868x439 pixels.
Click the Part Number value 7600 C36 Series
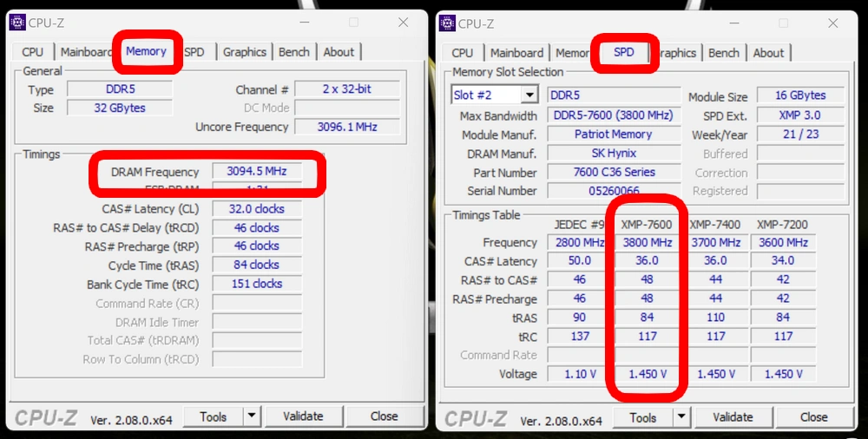pyautogui.click(x=614, y=172)
